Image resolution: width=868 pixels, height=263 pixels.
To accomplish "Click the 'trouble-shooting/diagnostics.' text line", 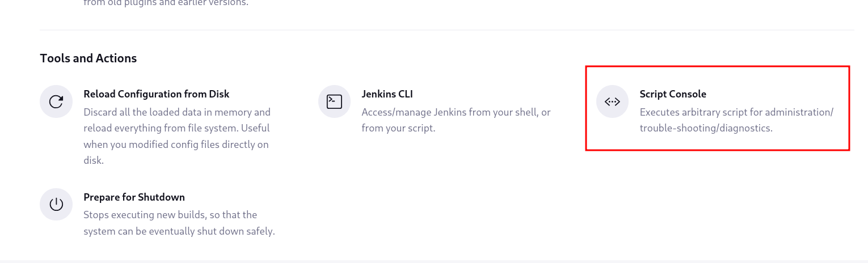I will coord(706,128).
